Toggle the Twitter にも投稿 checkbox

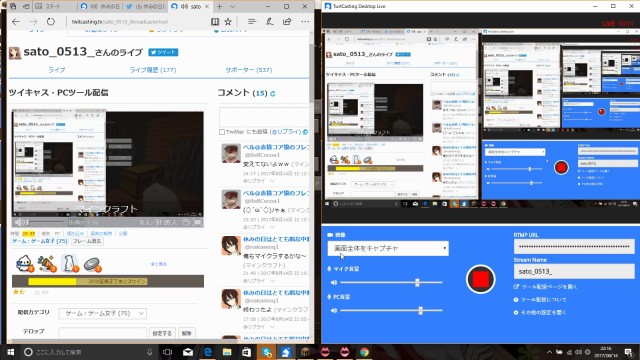coord(222,132)
